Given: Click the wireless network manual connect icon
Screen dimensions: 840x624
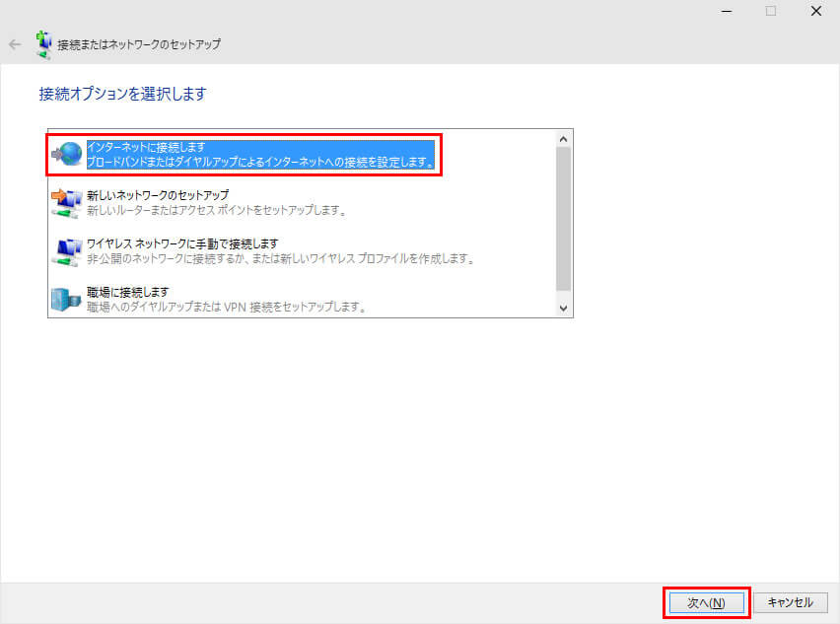Looking at the screenshot, I should click(66, 251).
